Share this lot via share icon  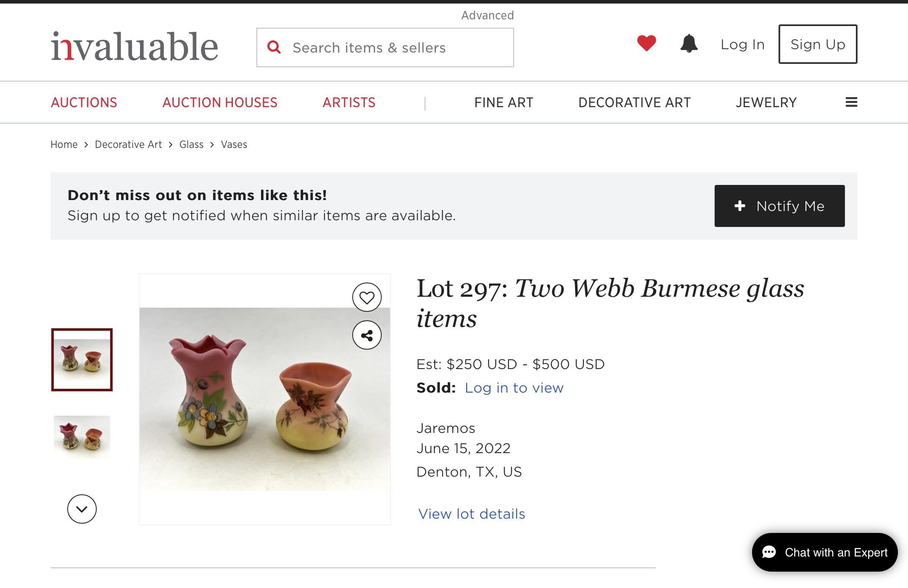367,335
